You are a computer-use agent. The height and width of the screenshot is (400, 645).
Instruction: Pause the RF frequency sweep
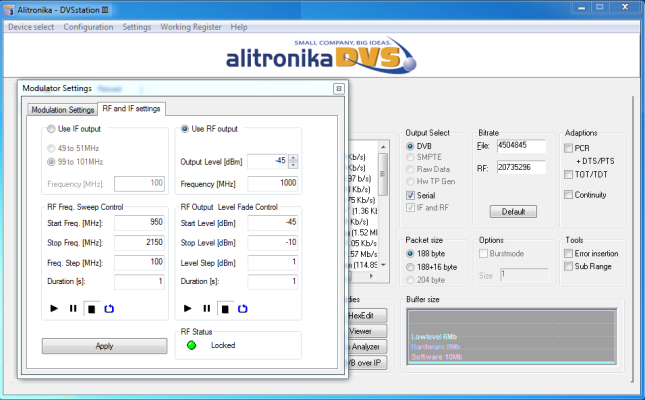tap(72, 309)
